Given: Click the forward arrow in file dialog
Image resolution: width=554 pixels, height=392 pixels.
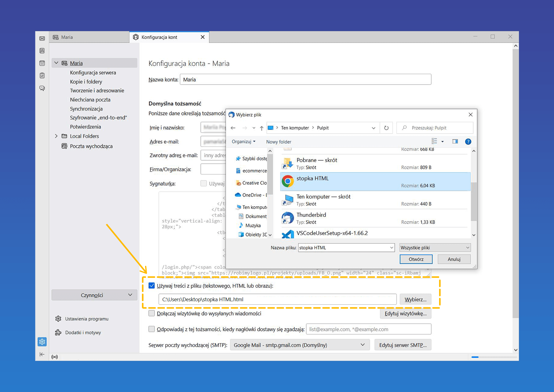Looking at the screenshot, I should 244,128.
